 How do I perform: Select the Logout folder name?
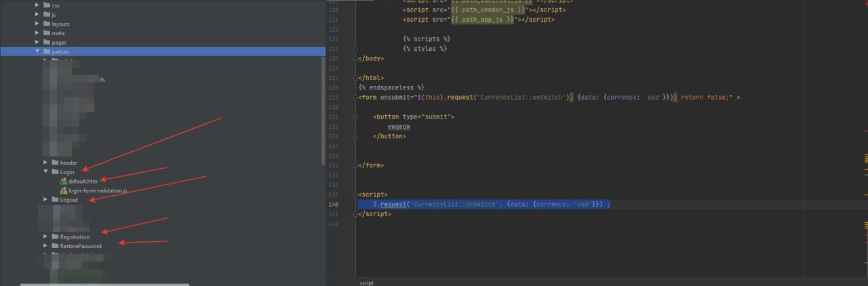point(69,200)
